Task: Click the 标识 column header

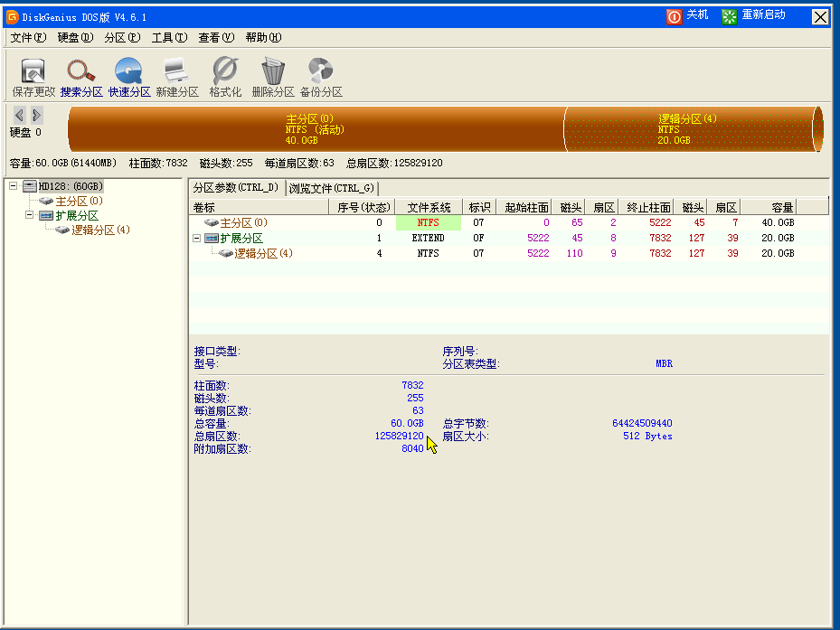Action: coord(479,207)
